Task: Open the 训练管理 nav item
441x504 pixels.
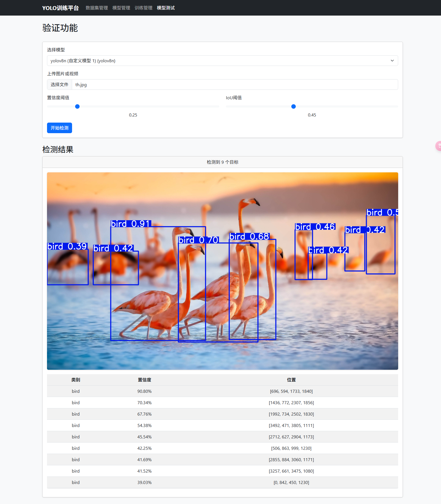Action: (x=143, y=8)
